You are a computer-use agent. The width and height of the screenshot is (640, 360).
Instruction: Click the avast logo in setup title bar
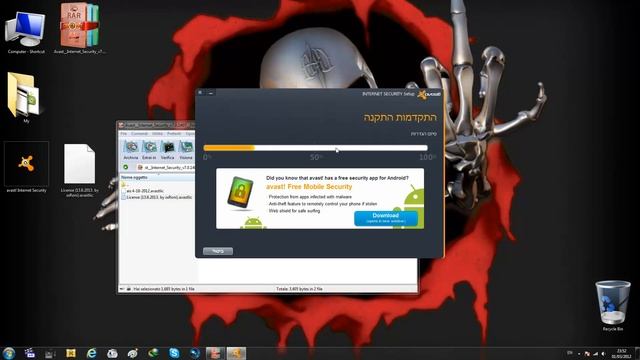pyautogui.click(x=429, y=94)
